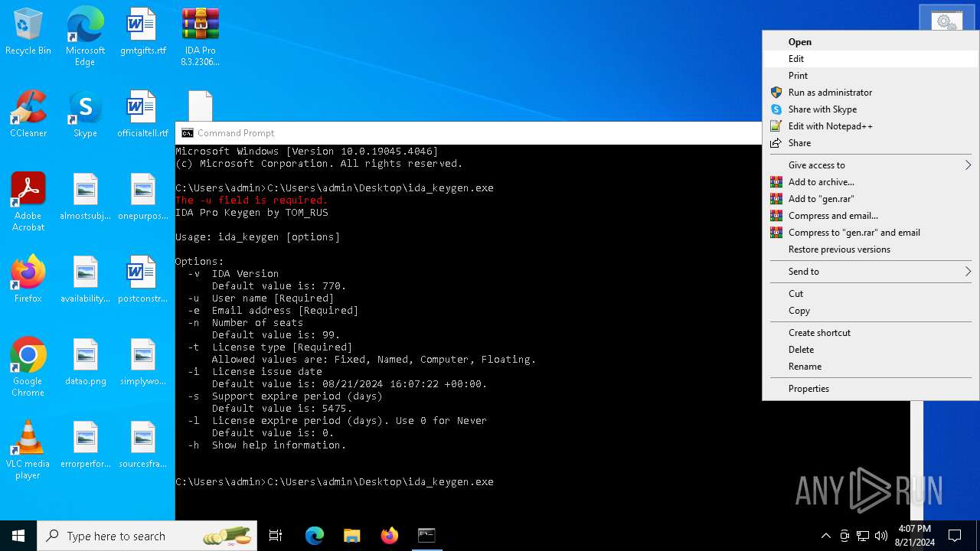The height and width of the screenshot is (551, 980).
Task: Select gmtgifts.rtf desktop file
Action: pos(142,31)
